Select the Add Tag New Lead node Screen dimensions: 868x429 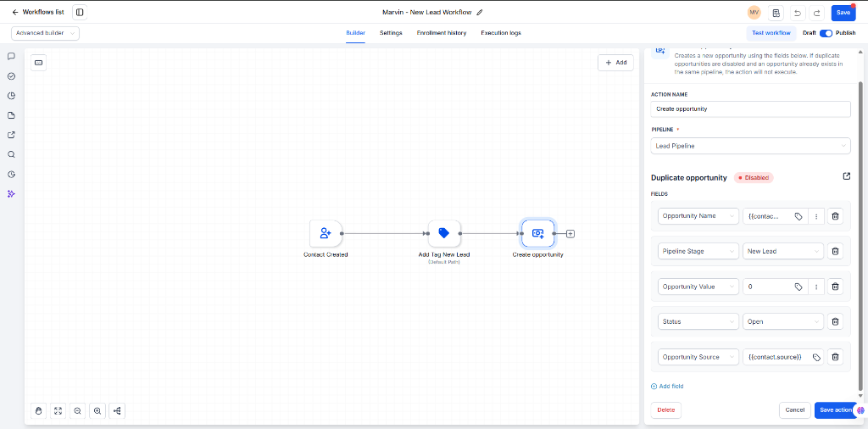(x=444, y=234)
